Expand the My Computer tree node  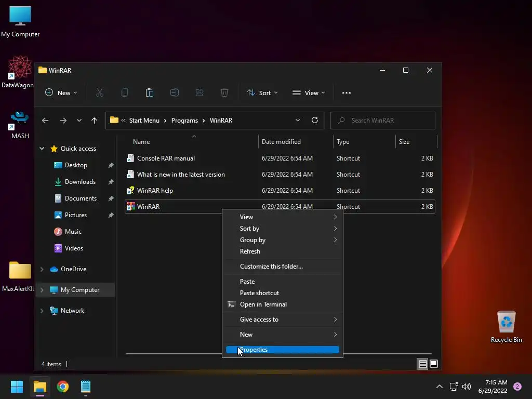click(x=42, y=290)
